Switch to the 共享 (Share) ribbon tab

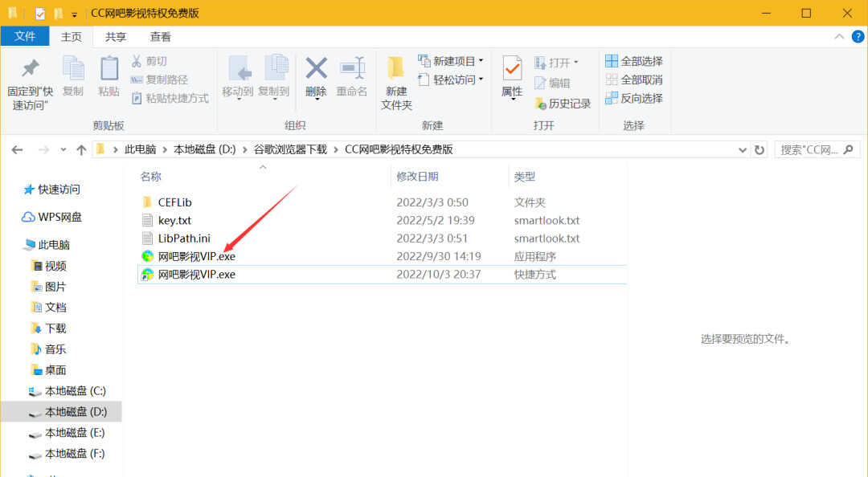pos(116,36)
